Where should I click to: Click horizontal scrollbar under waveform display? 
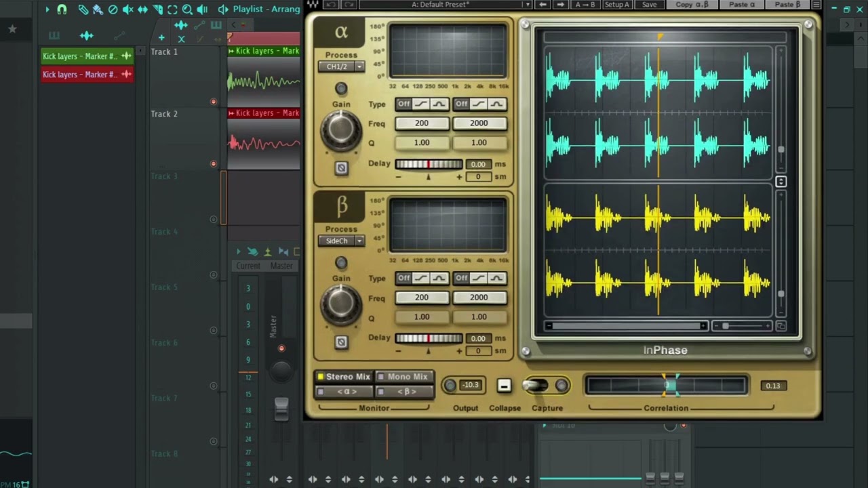click(627, 326)
